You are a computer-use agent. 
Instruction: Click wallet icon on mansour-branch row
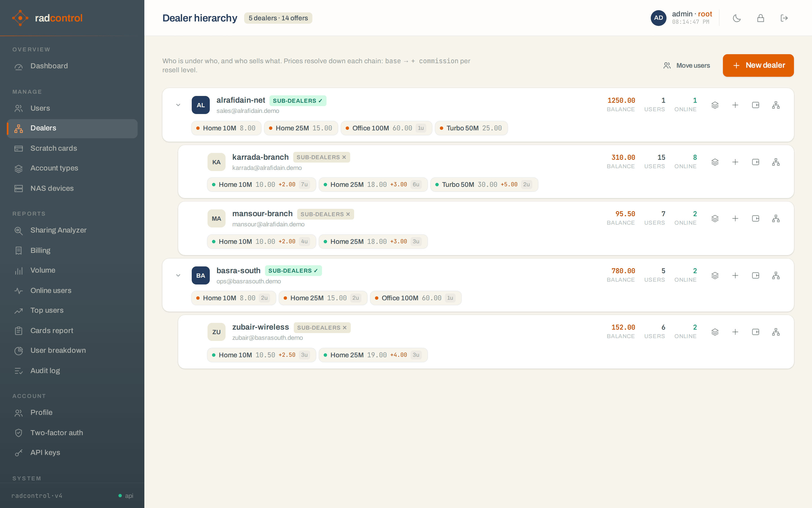coord(755,219)
